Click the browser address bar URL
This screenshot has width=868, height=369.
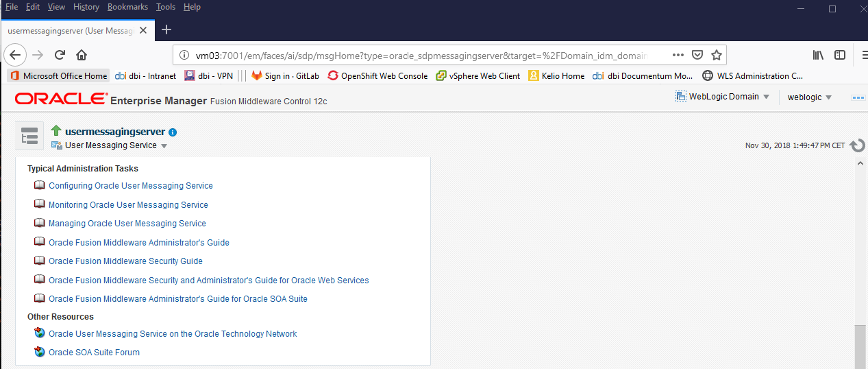click(x=420, y=55)
